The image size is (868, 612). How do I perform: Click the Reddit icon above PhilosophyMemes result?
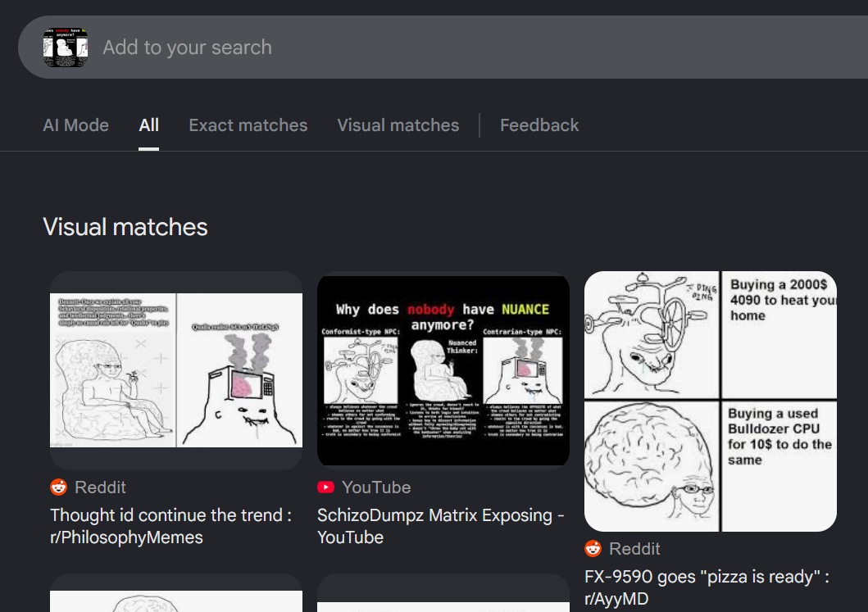coord(59,487)
